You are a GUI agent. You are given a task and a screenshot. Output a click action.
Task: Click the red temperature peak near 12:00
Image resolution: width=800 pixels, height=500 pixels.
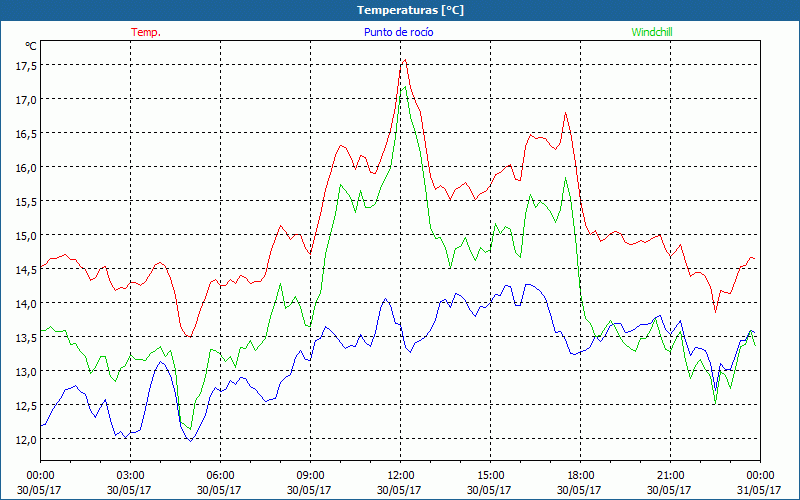(405, 60)
